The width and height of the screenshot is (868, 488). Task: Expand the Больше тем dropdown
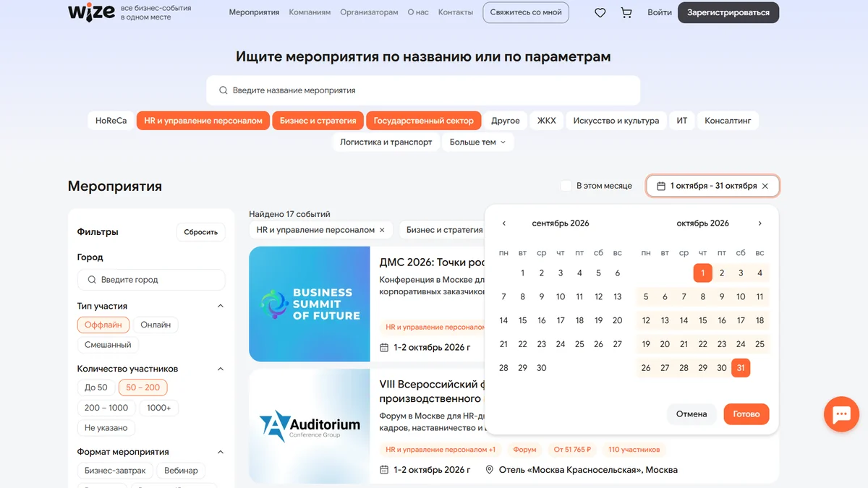[478, 142]
